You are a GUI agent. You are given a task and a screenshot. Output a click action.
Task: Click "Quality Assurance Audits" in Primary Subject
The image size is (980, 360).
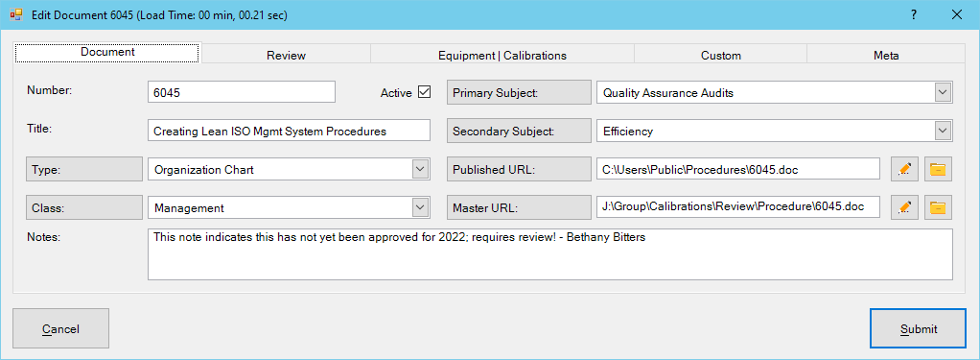click(668, 93)
